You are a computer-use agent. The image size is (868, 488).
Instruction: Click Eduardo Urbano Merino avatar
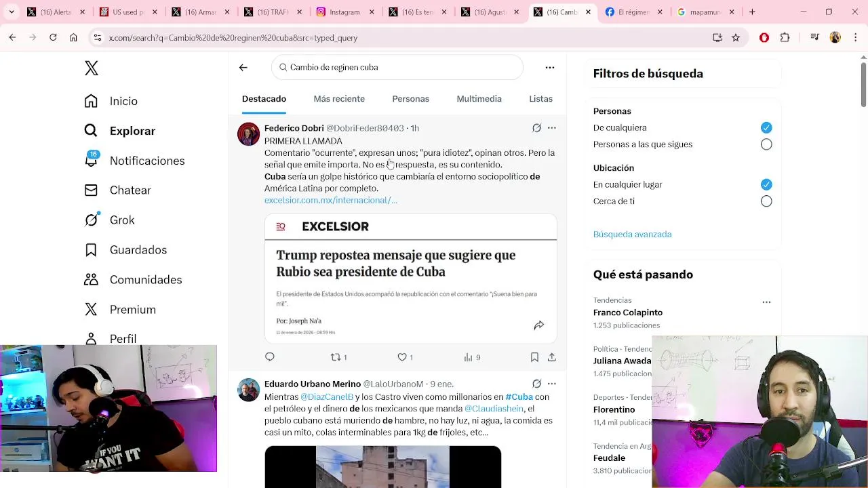click(x=248, y=390)
